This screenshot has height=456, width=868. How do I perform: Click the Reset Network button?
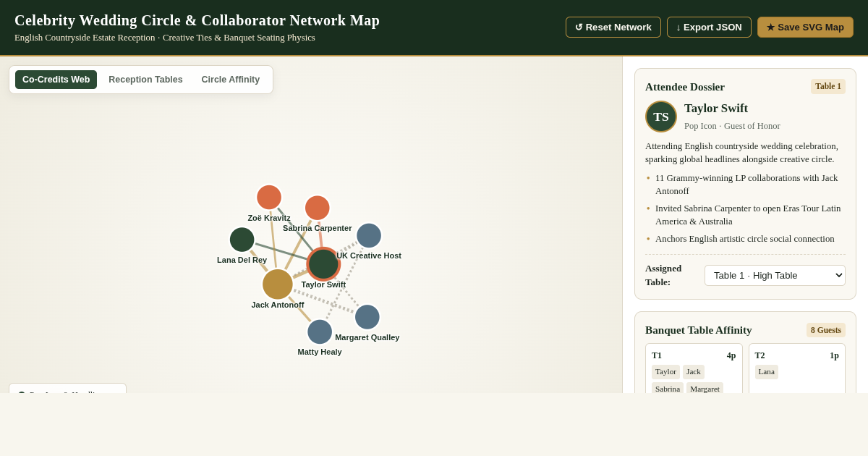pyautogui.click(x=613, y=28)
